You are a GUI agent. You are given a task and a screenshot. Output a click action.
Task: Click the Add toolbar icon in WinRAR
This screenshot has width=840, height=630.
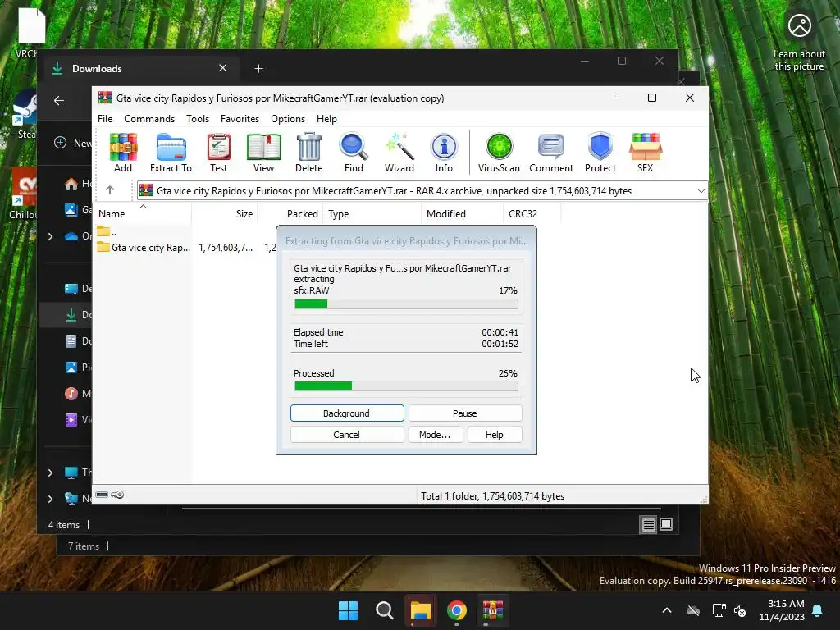pos(123,153)
